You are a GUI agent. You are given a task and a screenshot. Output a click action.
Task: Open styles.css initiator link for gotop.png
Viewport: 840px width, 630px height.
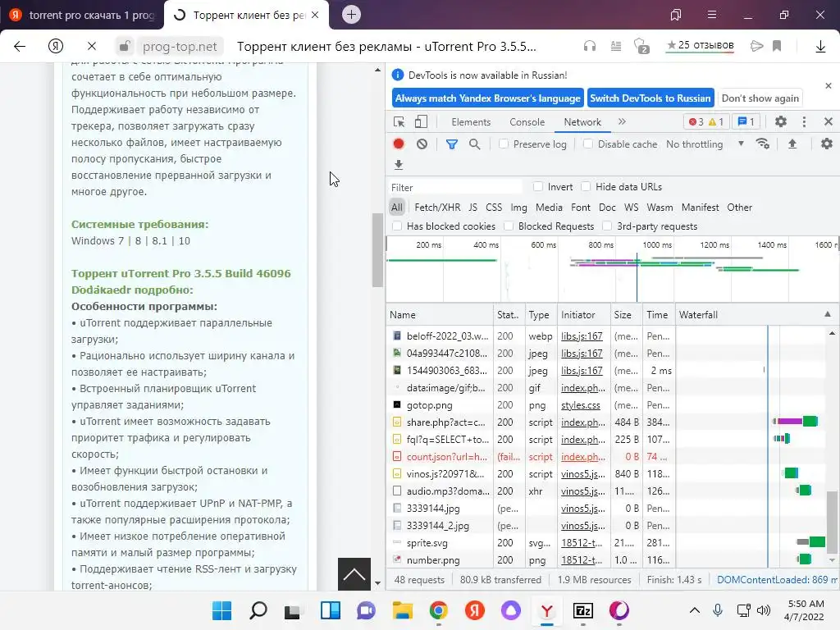pos(580,405)
